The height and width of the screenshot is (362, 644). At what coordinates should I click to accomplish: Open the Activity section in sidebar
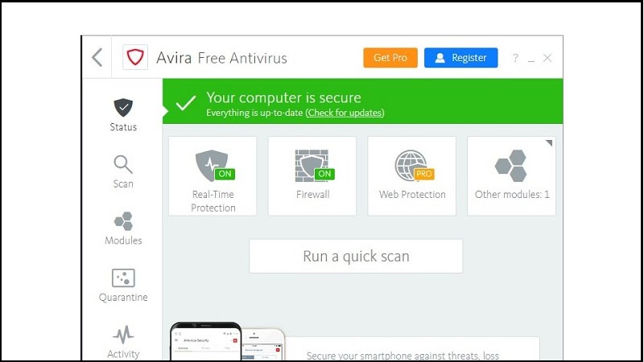[123, 343]
